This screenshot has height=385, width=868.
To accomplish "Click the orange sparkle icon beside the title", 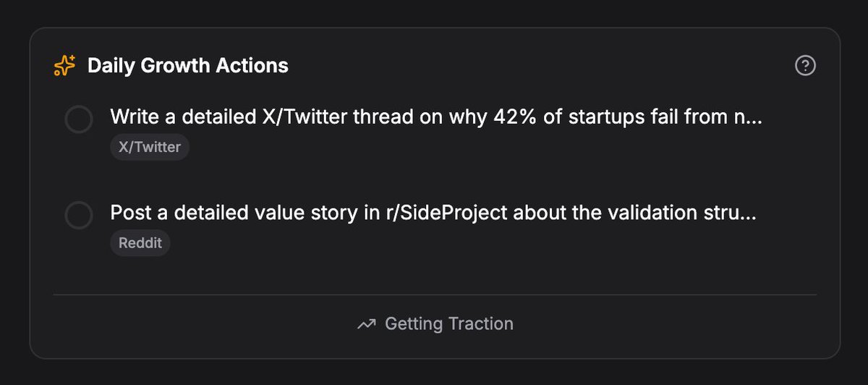I will 65,66.
